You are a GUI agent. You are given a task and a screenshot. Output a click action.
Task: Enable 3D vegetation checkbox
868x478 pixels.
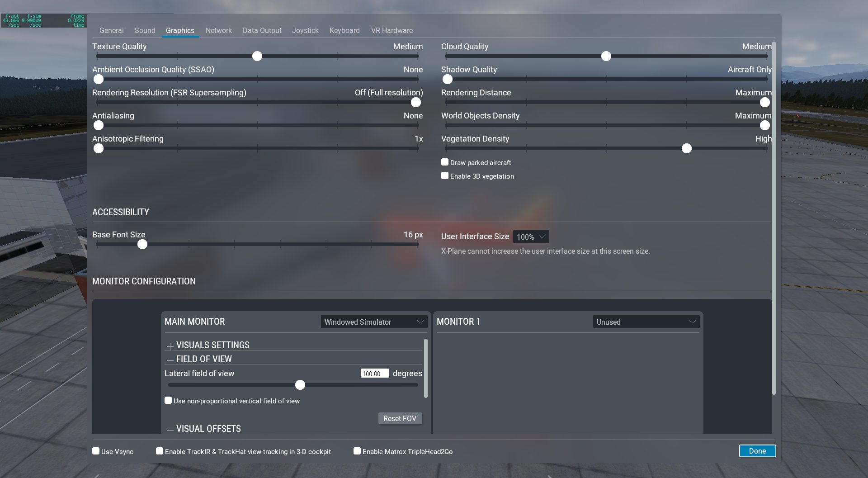click(x=445, y=176)
